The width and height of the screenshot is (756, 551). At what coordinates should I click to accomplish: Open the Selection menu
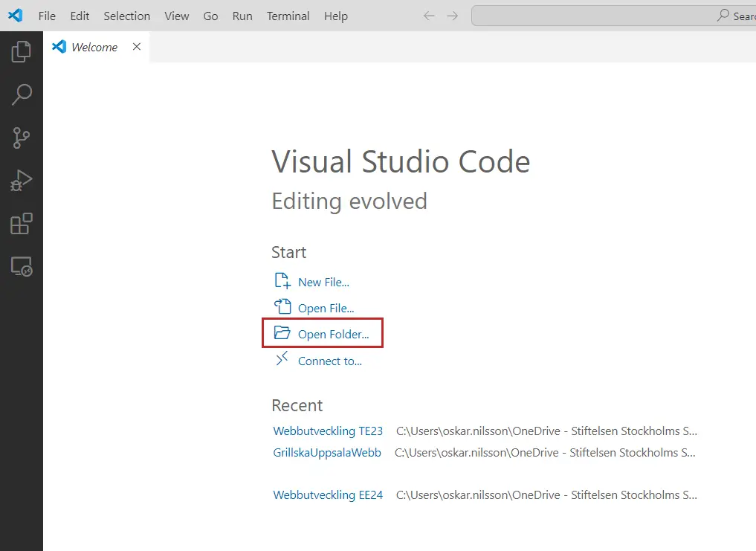126,16
